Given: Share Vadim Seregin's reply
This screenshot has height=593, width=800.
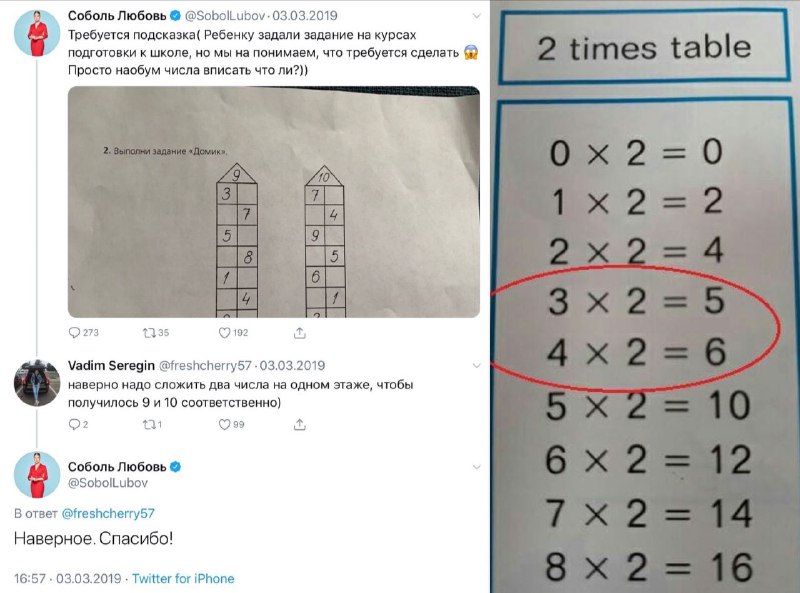Looking at the screenshot, I should [300, 424].
